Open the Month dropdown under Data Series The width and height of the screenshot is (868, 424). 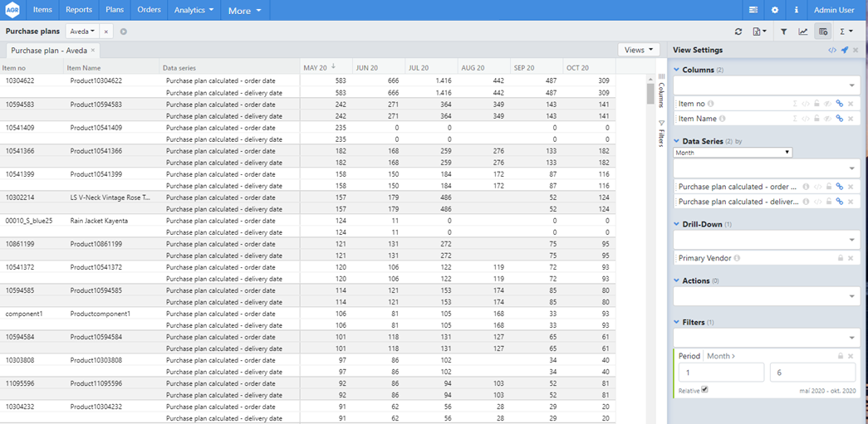pyautogui.click(x=733, y=153)
